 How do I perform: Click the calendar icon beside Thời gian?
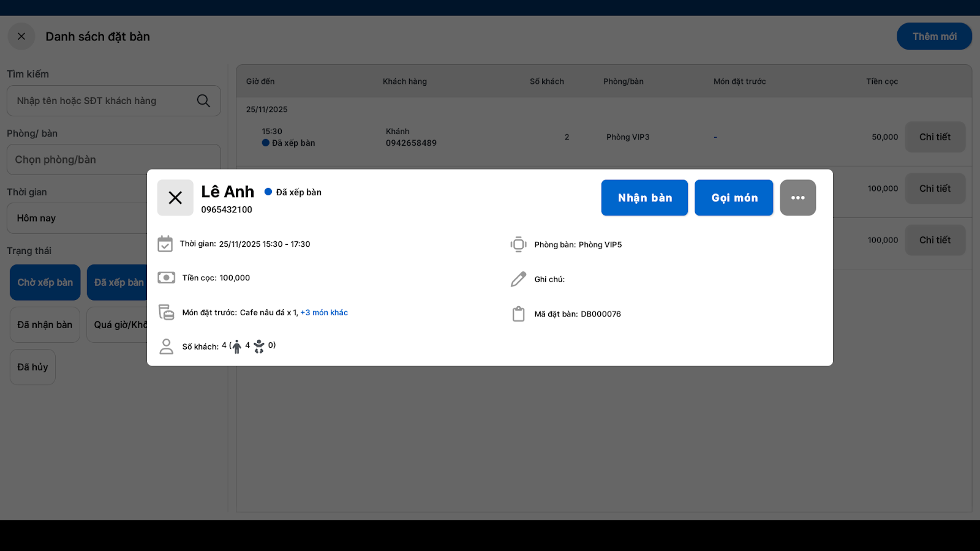click(165, 244)
